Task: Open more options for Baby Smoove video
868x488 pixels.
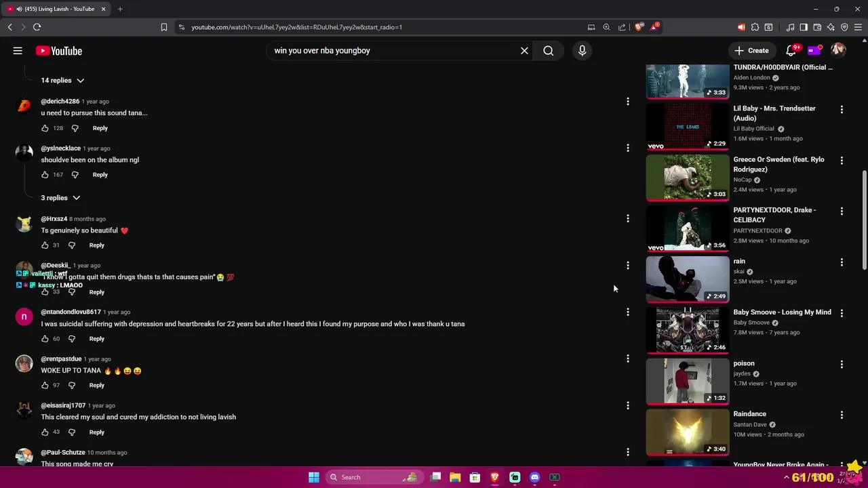Action: [842, 313]
